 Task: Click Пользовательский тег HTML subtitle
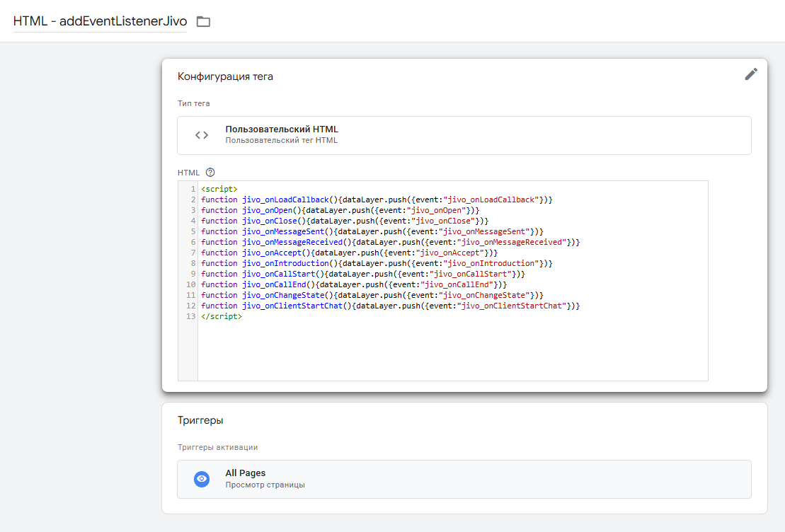281,141
